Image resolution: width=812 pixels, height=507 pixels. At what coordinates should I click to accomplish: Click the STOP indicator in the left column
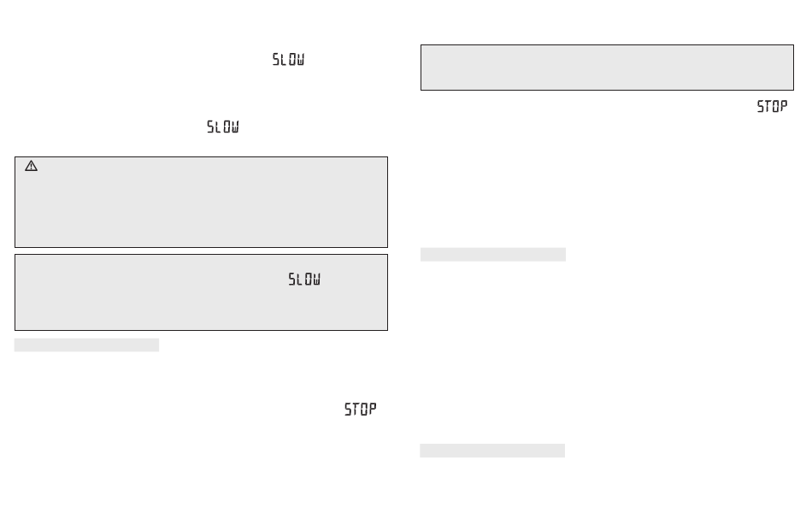[x=361, y=410]
